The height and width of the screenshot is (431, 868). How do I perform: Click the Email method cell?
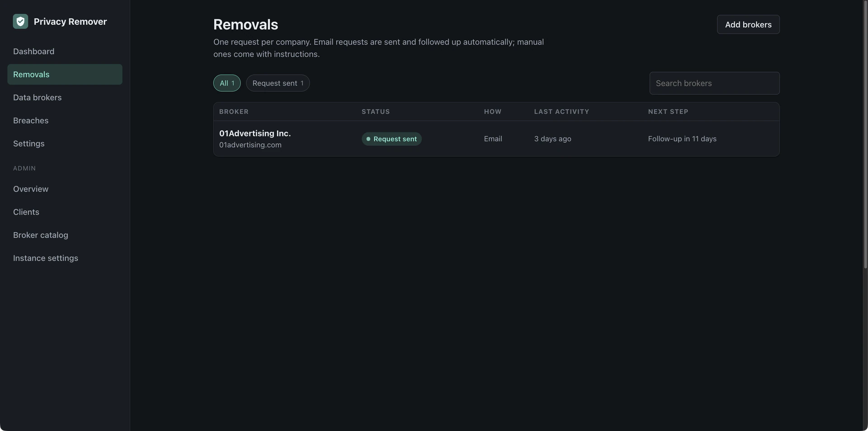coord(493,139)
